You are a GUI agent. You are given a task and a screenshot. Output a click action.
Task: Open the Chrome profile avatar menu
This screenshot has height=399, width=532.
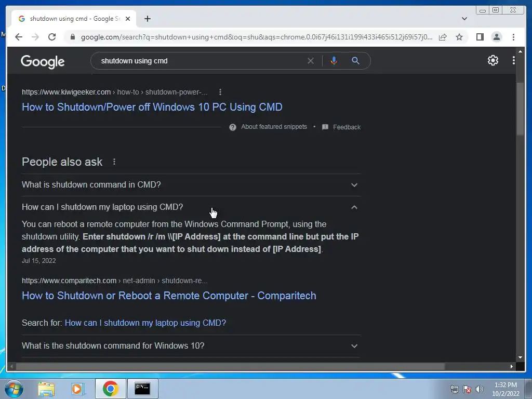496,37
